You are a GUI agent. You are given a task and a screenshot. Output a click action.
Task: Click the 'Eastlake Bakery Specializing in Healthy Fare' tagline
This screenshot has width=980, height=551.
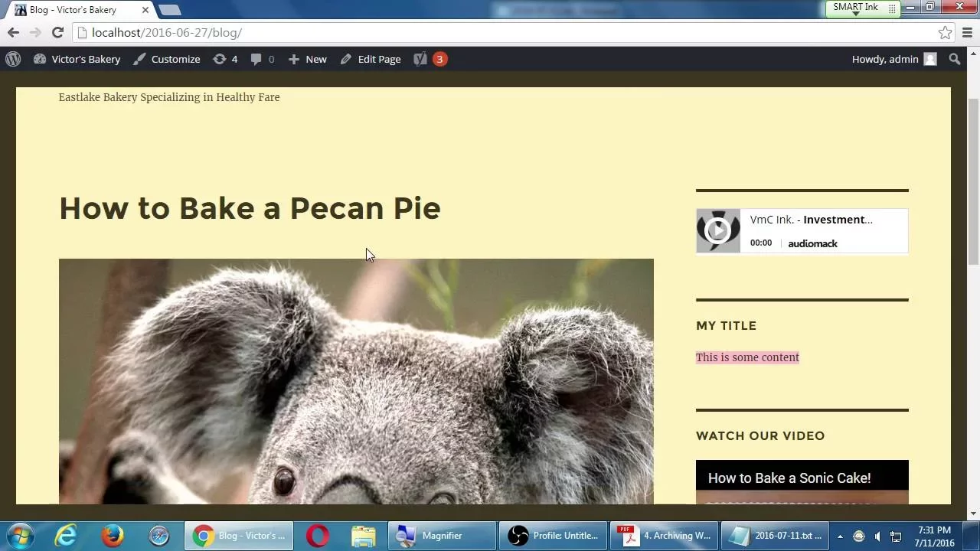coord(169,97)
